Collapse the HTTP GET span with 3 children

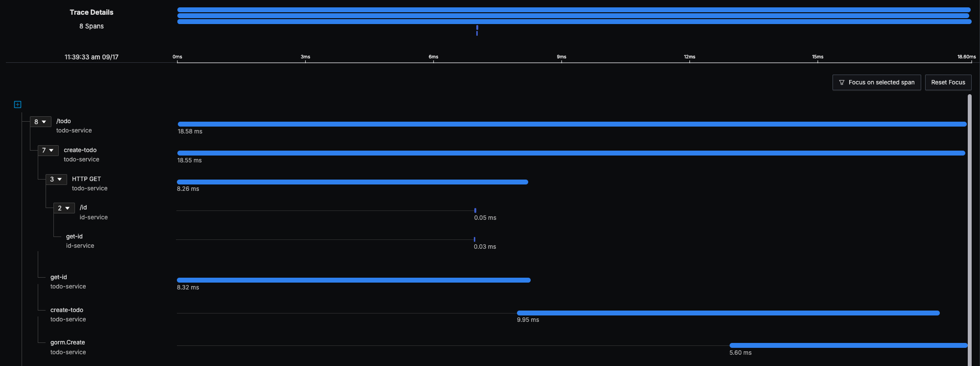pyautogui.click(x=56, y=179)
